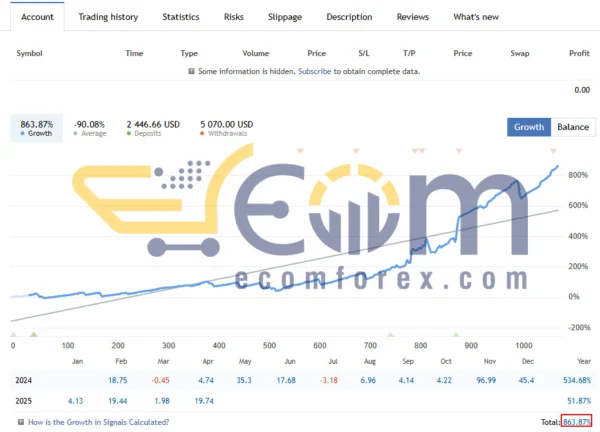Open the Account tab
Viewport: 600px width, 432px height.
click(37, 17)
